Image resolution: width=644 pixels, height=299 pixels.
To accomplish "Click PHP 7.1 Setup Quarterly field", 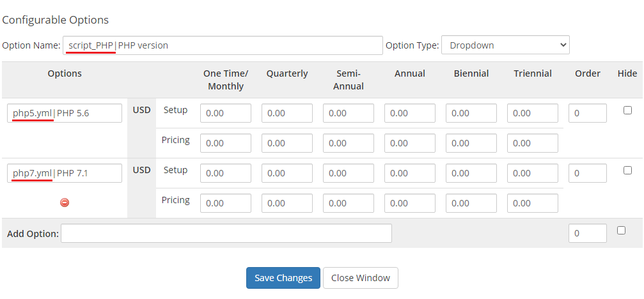I will click(x=287, y=173).
